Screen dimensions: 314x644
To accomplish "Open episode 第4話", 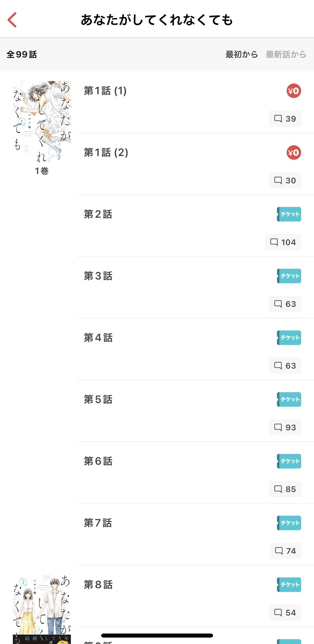I will coord(98,338).
